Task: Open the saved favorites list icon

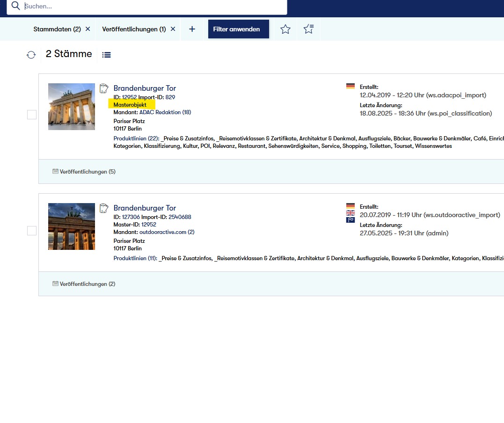Action: click(x=308, y=29)
